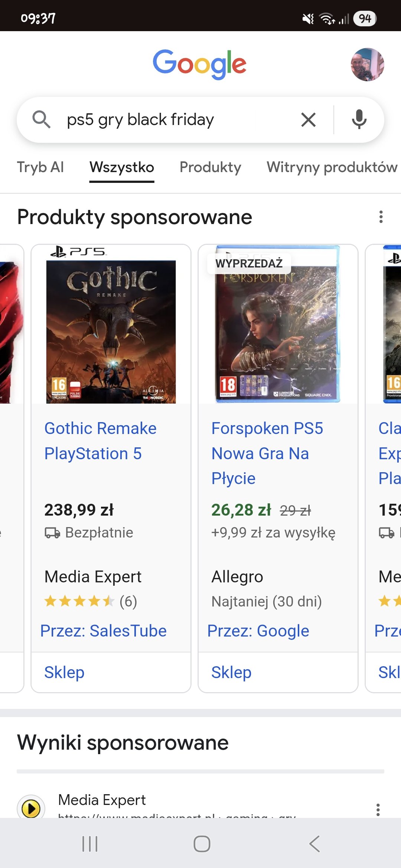This screenshot has width=401, height=868.
Task: Switch to Tryb AI tab
Action: point(40,167)
